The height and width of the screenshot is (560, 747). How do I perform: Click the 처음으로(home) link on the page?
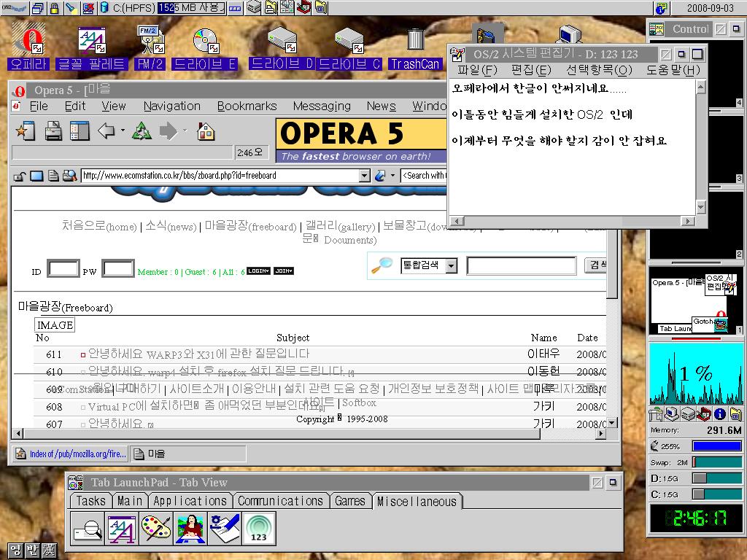pyautogui.click(x=99, y=226)
